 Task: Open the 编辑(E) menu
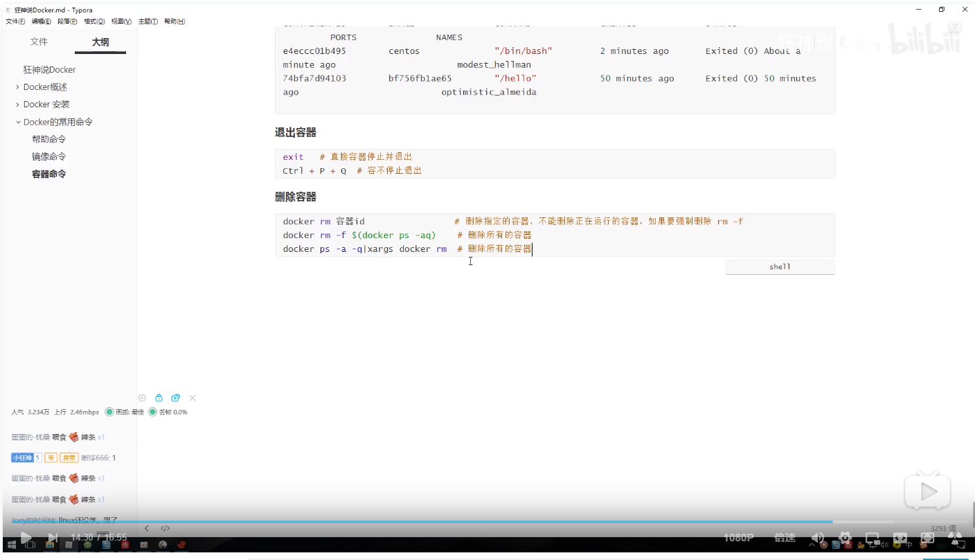coord(42,21)
